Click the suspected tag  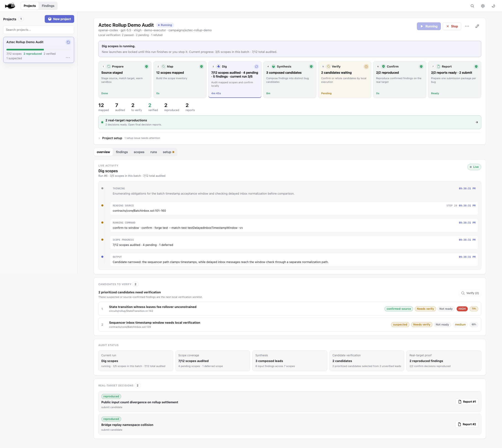coord(400,324)
